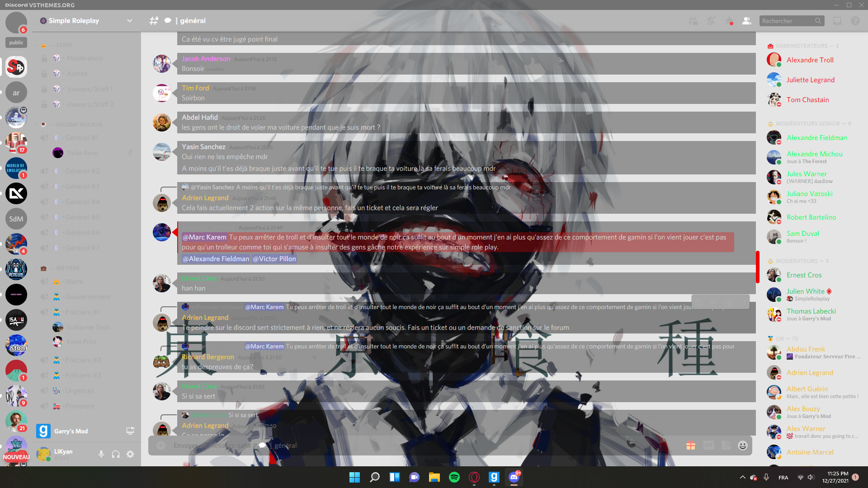Open the taskbar clock and date

[x=835, y=477]
